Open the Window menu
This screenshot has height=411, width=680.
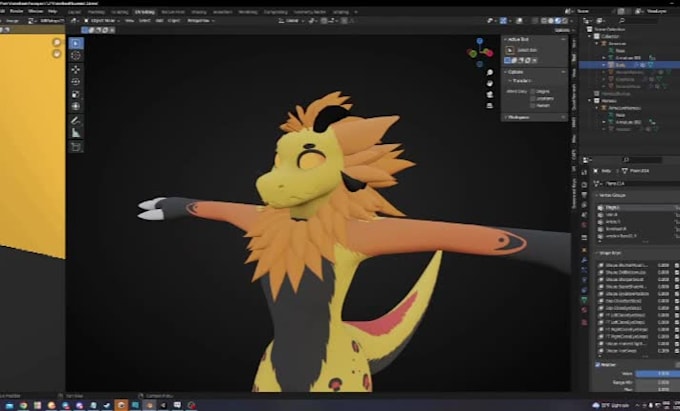pyautogui.click(x=36, y=11)
